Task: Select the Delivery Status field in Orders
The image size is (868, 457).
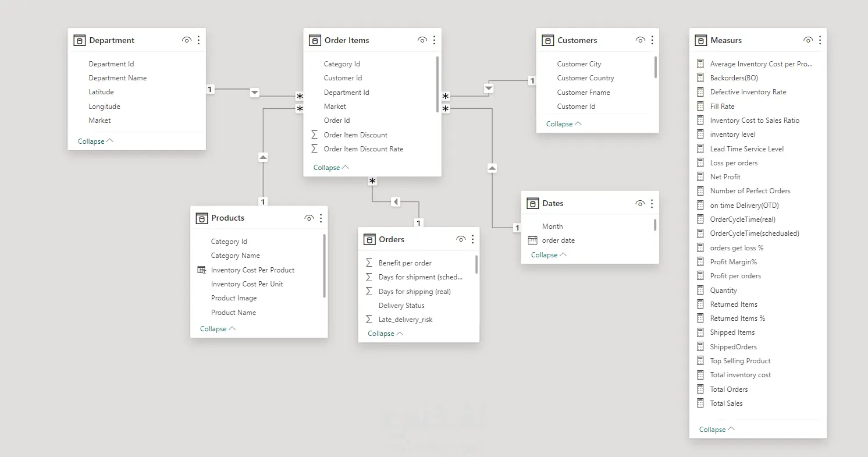Action: 401,306
